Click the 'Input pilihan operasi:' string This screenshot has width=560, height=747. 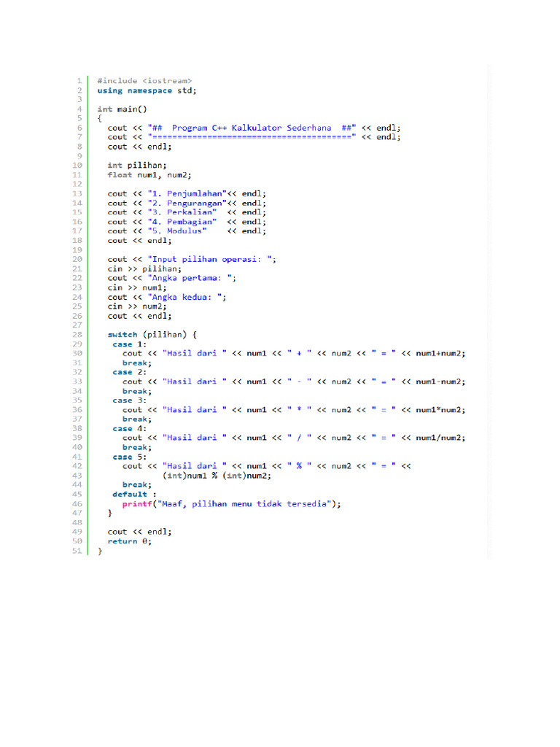(x=206, y=259)
